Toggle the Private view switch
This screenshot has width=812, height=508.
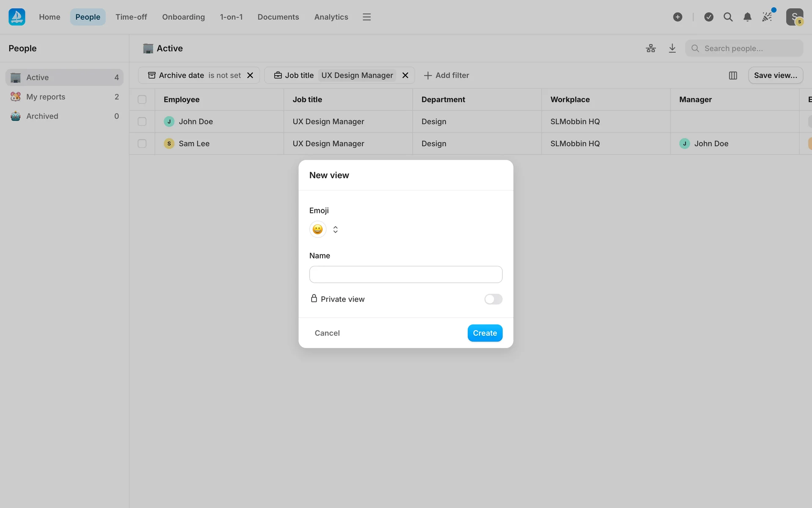click(x=493, y=299)
